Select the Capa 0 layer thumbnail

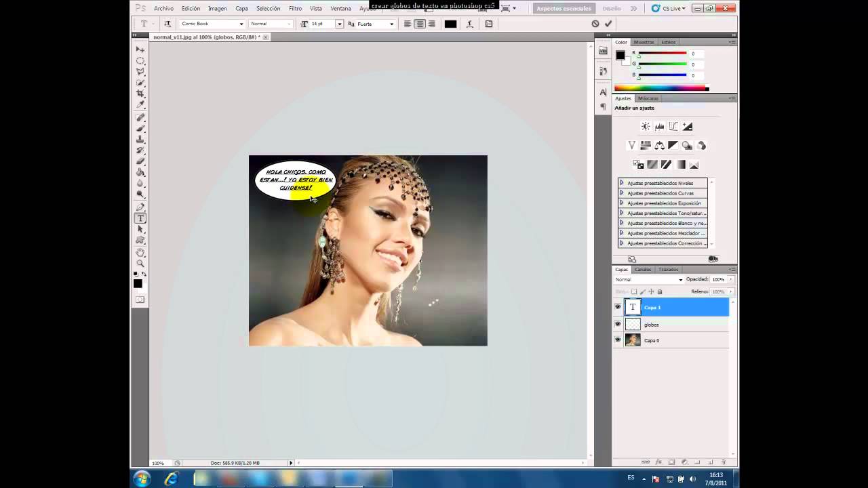click(x=633, y=340)
